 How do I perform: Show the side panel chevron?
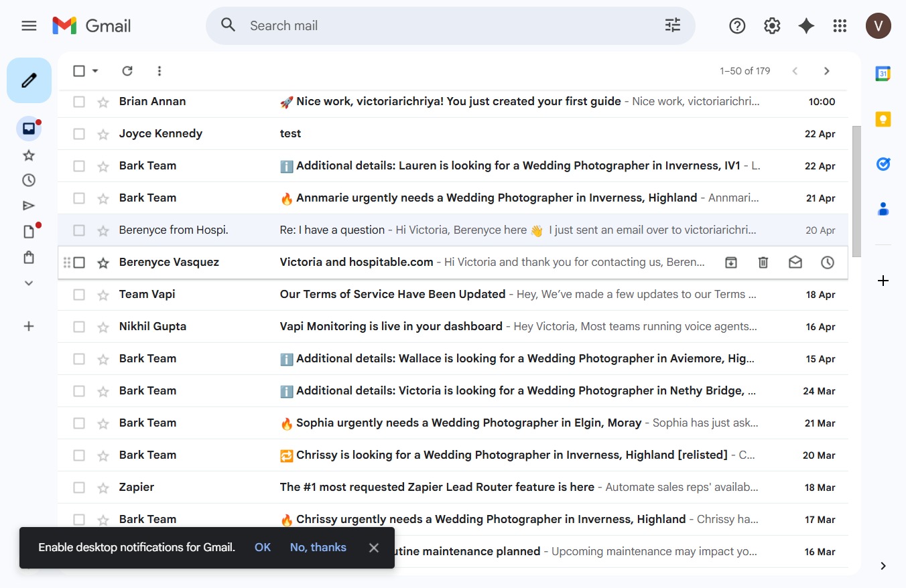pos(883,566)
